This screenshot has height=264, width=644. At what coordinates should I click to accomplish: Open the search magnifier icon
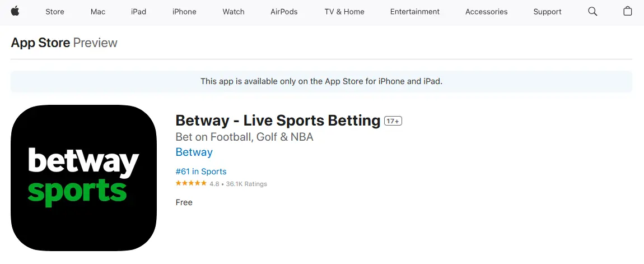[592, 11]
